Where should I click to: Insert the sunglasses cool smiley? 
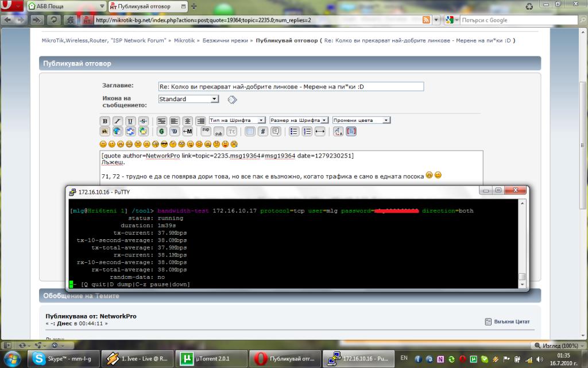pyautogui.click(x=164, y=143)
